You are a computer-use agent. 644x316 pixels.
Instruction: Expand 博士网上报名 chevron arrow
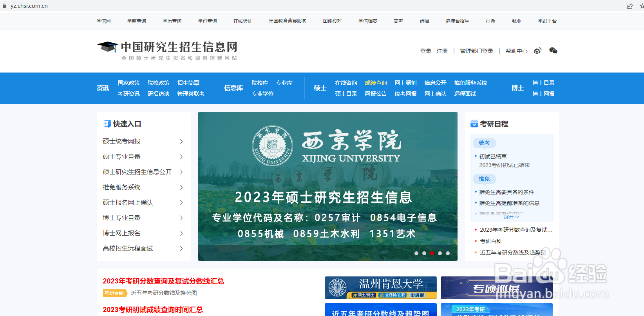(181, 233)
